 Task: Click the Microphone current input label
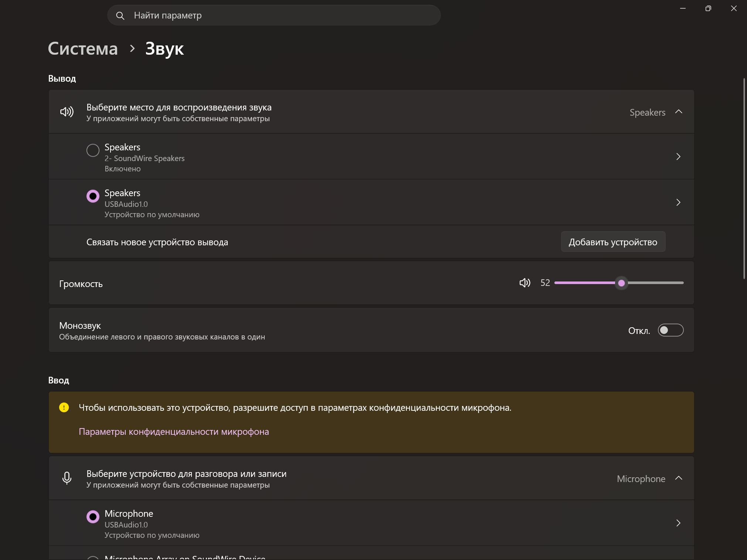pyautogui.click(x=641, y=479)
